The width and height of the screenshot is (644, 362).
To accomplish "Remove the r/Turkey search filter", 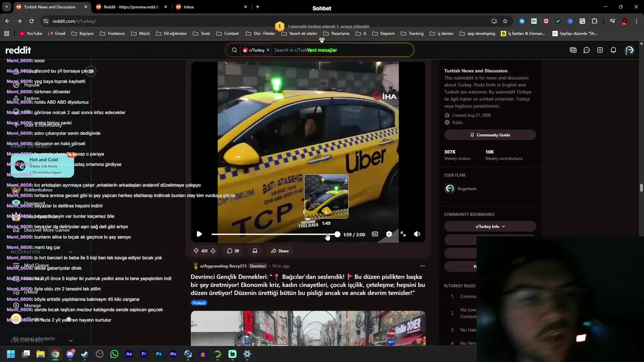I will click(x=268, y=50).
